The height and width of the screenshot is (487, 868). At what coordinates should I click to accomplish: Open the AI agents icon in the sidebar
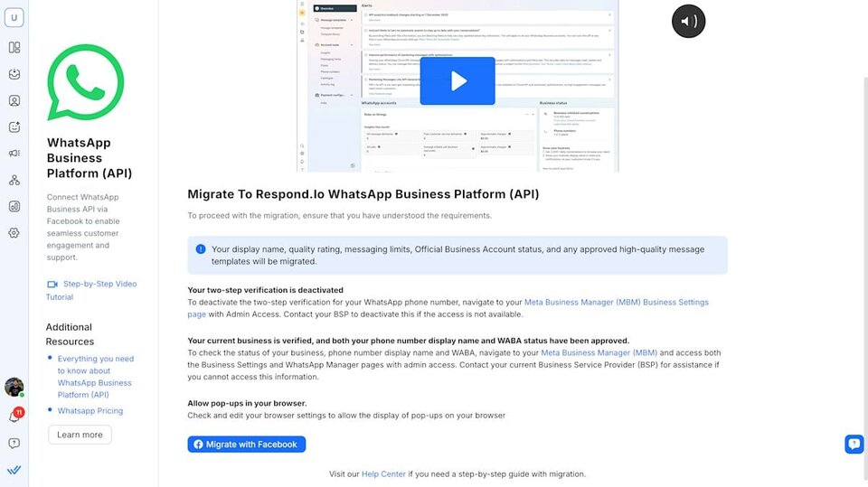click(x=14, y=127)
